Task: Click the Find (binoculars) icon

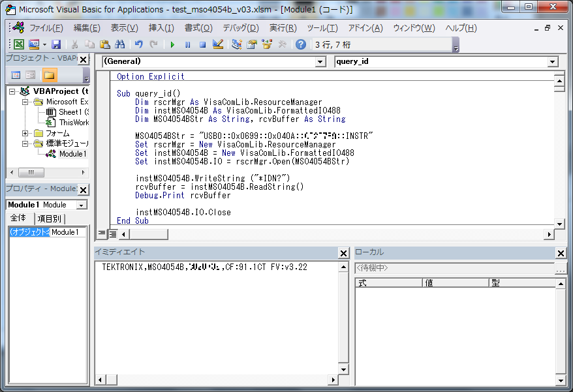Action: coord(119,44)
